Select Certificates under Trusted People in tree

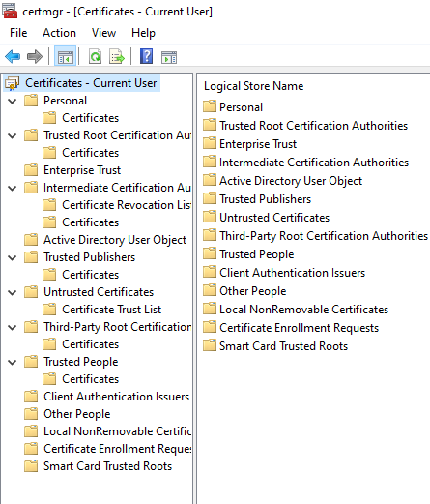[x=90, y=379]
